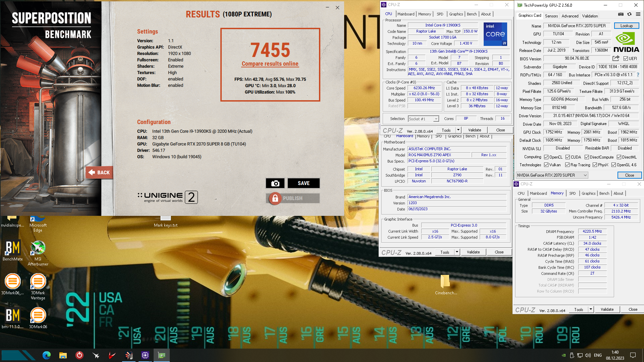Click the ENG language indicator
The width and height of the screenshot is (644, 362).
(598, 355)
